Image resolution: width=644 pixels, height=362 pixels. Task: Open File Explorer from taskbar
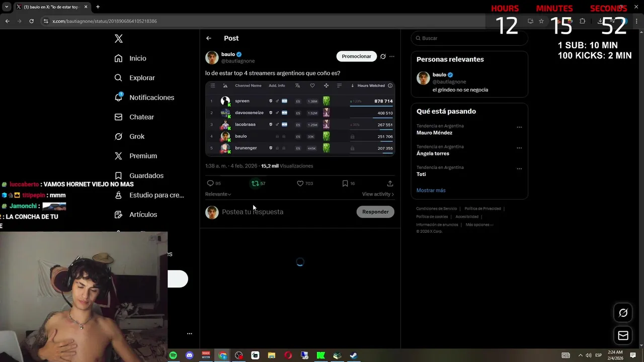point(272,355)
